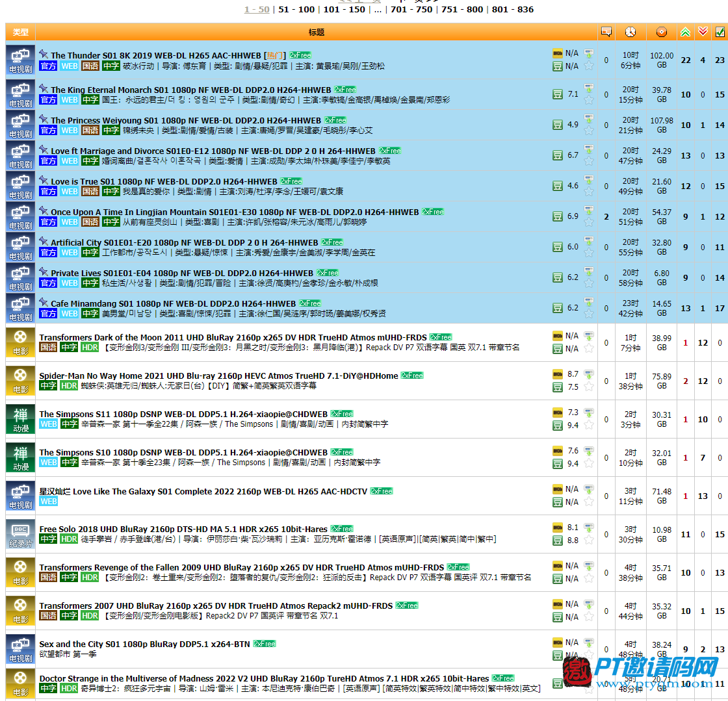The width and height of the screenshot is (728, 701).
Task: Open Cafe Minamdang S01 torrent title
Action: tap(173, 303)
